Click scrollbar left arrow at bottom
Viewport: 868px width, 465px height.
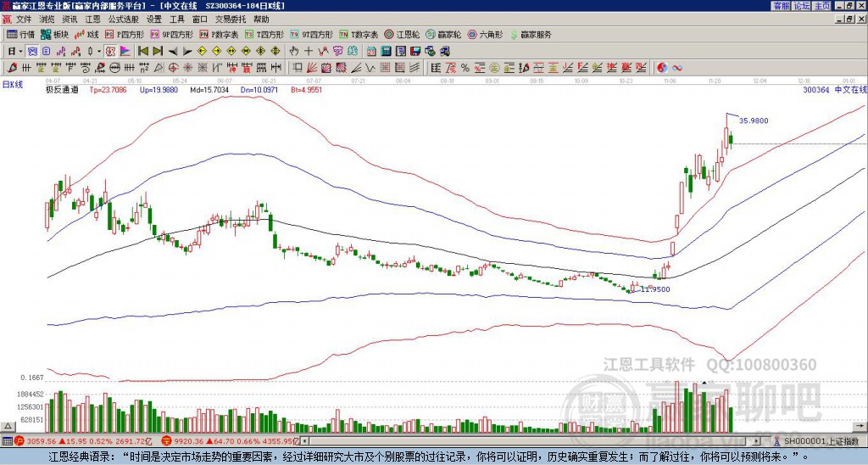pyautogui.click(x=304, y=441)
